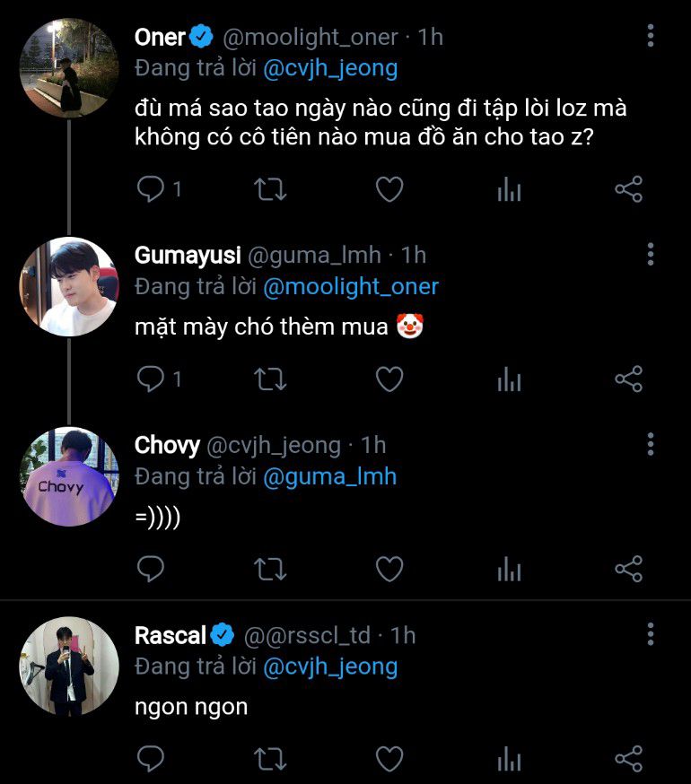Open more options on Gumayusi's tweet
Viewport: 691px width, 784px height.
pyautogui.click(x=651, y=254)
